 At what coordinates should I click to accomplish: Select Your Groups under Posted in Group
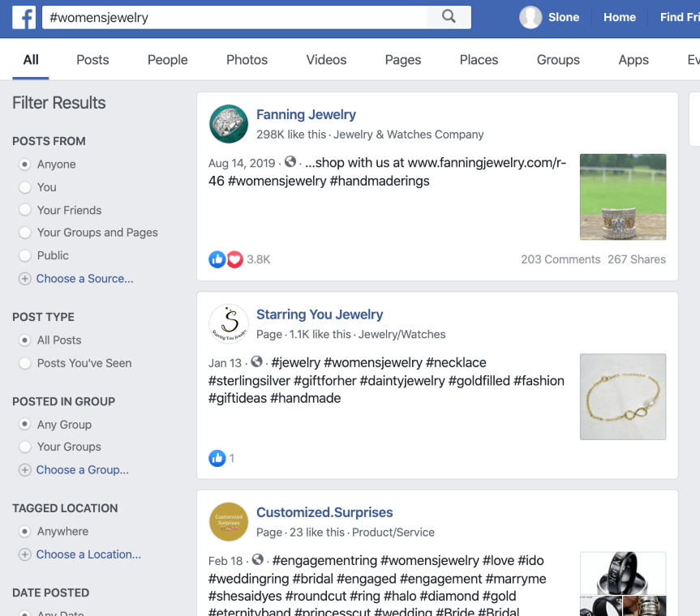tap(25, 447)
